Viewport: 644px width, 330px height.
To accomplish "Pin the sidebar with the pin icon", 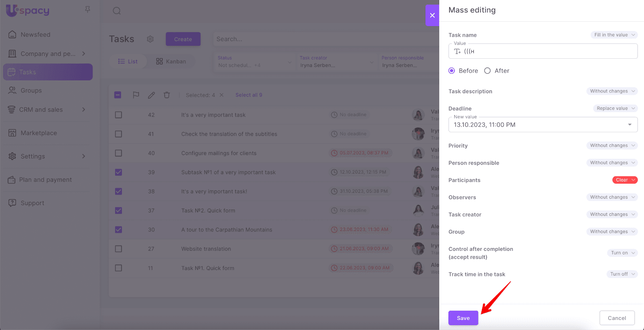I will pyautogui.click(x=87, y=9).
